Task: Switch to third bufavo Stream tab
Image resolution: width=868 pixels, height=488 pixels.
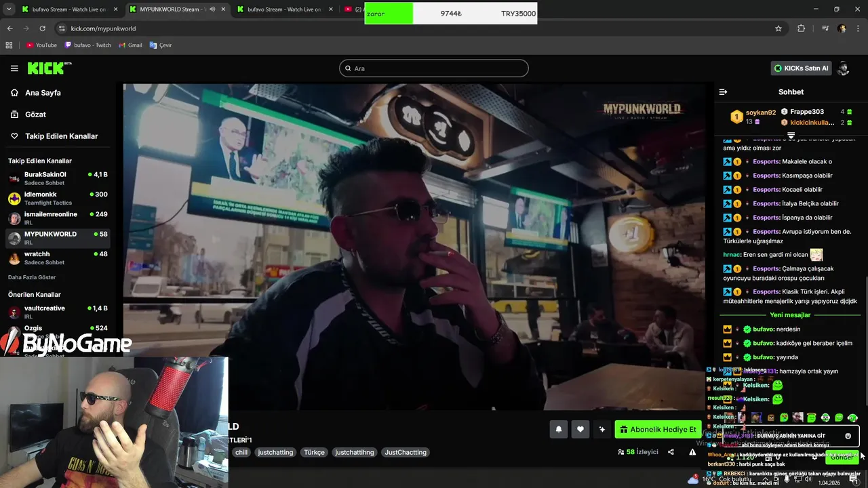Action: pos(284,9)
